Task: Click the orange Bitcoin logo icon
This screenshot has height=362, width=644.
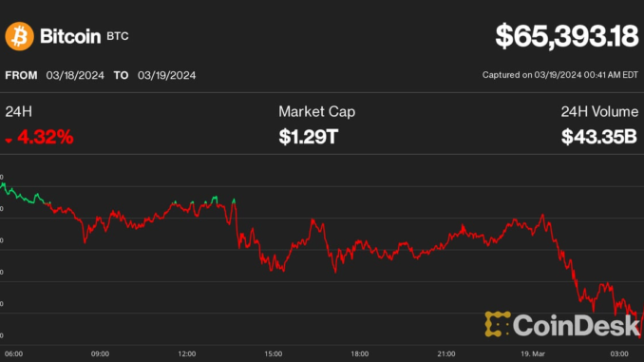Action: tap(19, 36)
